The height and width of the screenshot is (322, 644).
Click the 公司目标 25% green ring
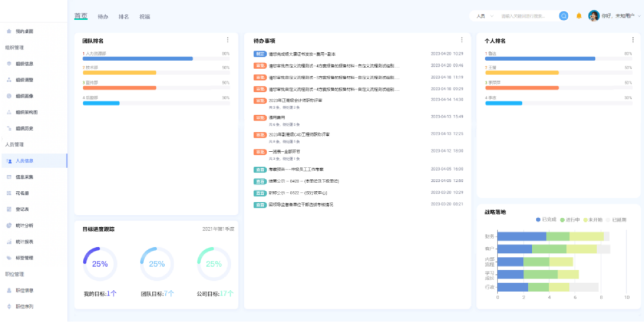pos(213,264)
